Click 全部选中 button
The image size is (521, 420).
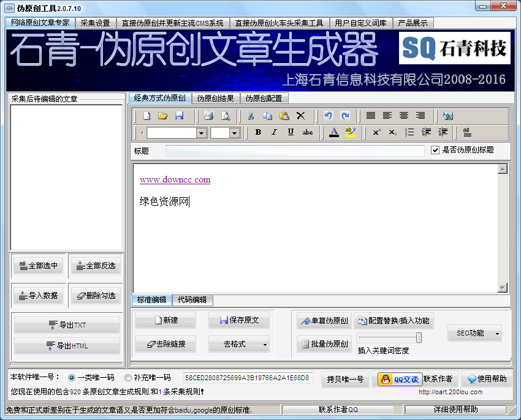38,266
